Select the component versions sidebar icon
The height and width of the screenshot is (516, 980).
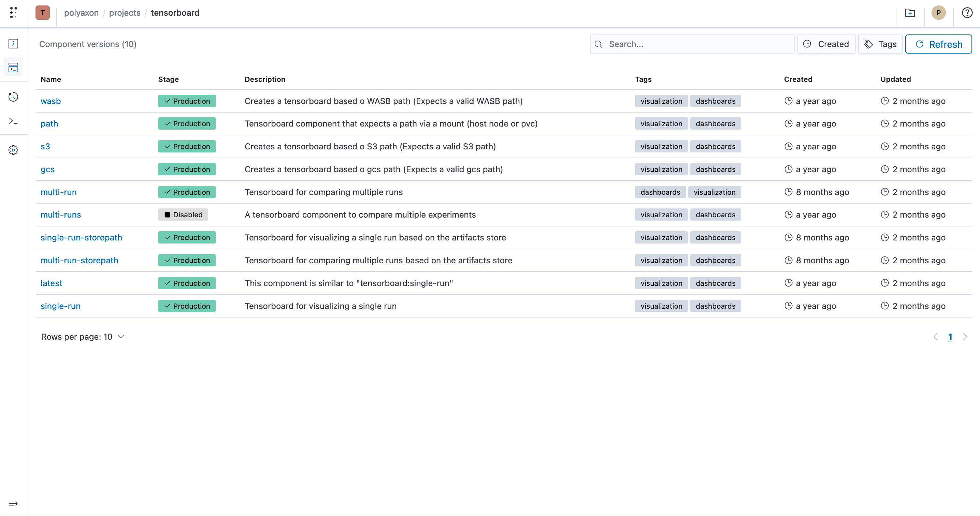click(x=13, y=67)
